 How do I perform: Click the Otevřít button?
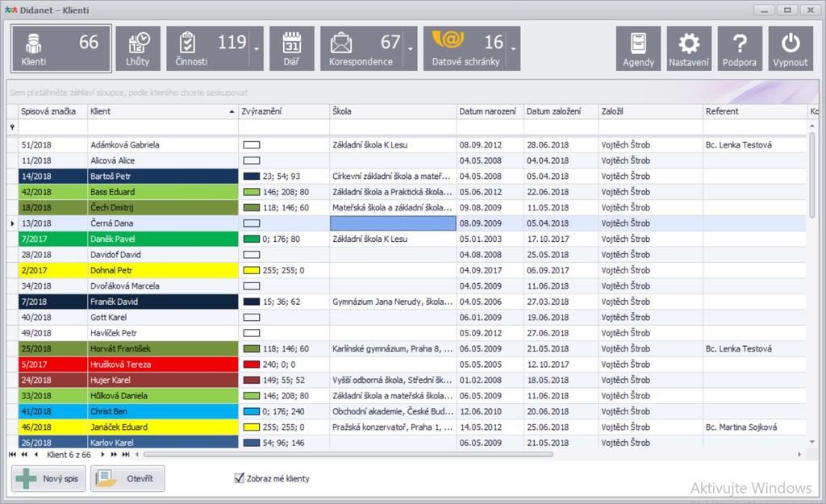(127, 478)
